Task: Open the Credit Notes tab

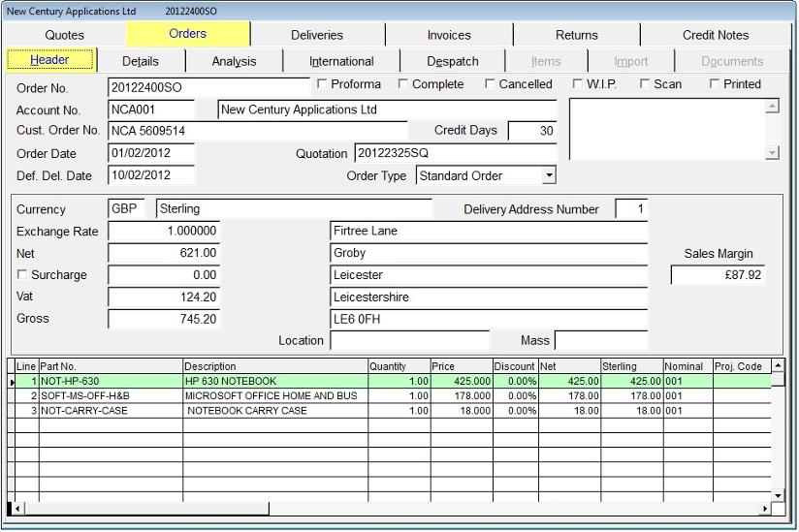Action: 715,35
